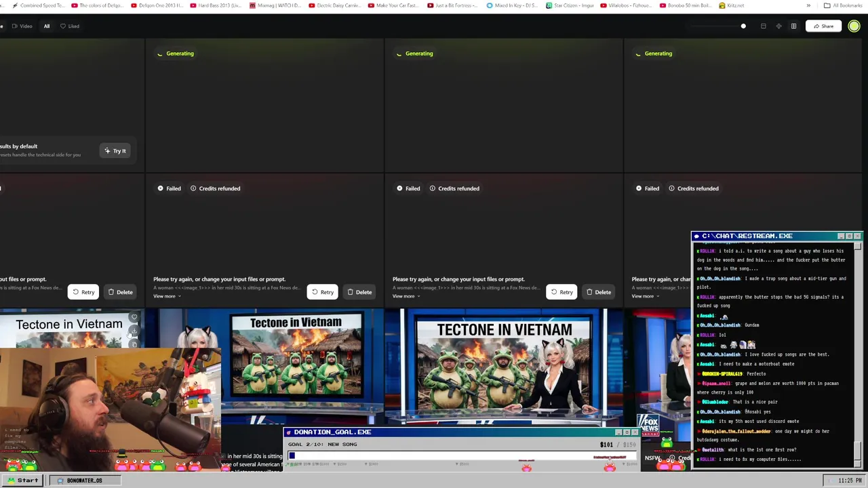Open the 'Mixed In Key - DJ S...' bookmark
Screen dimensions: 868x488
click(512, 5)
